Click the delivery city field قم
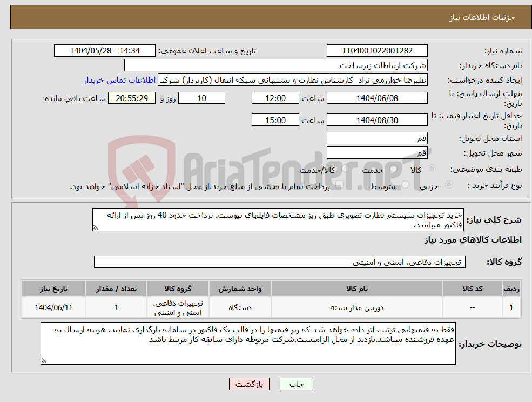 [377, 153]
